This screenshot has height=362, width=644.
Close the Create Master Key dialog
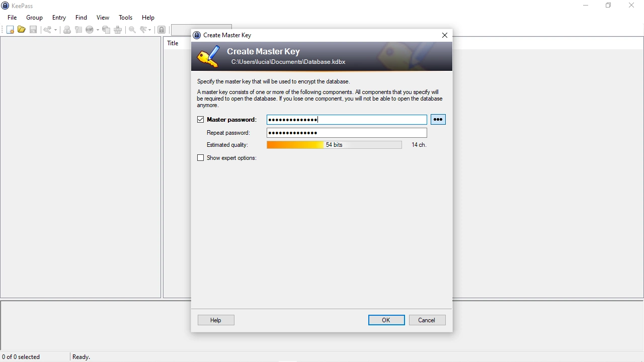click(x=444, y=35)
